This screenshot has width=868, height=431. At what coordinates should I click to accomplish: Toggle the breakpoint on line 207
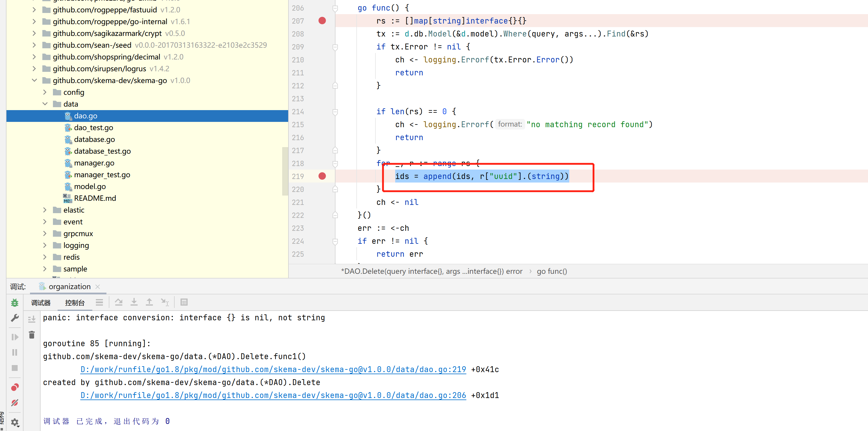click(322, 21)
